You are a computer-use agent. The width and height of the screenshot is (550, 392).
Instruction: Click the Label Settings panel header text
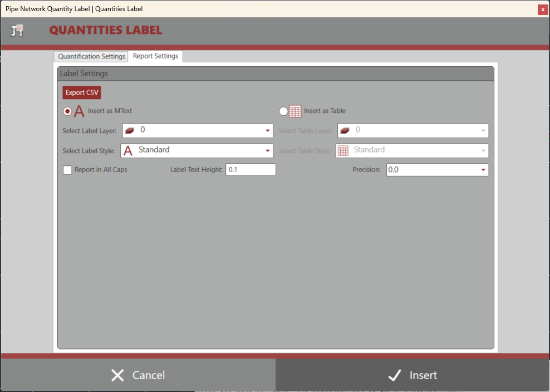(84, 73)
